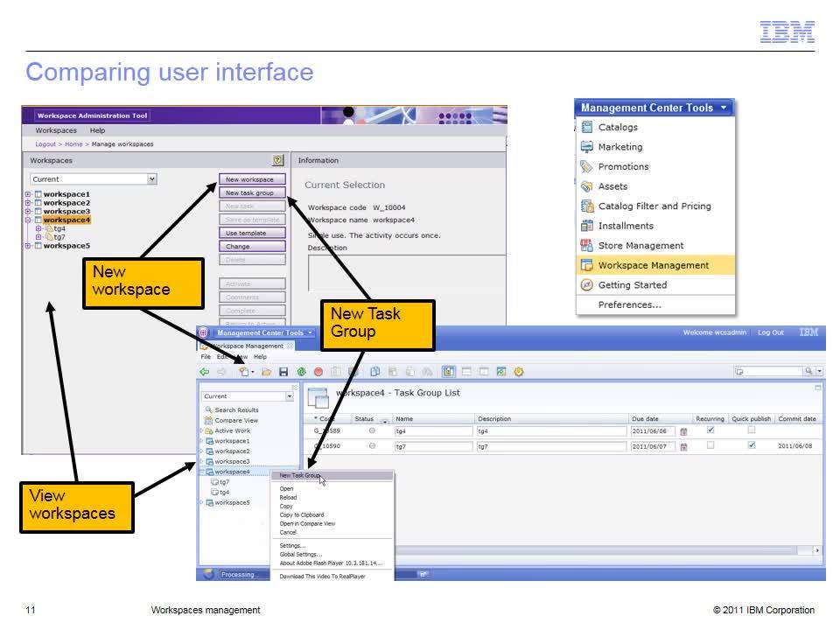The height and width of the screenshot is (630, 840).
Task: Expand workspace1 in the Administration Tool tree
Action: coord(28,194)
